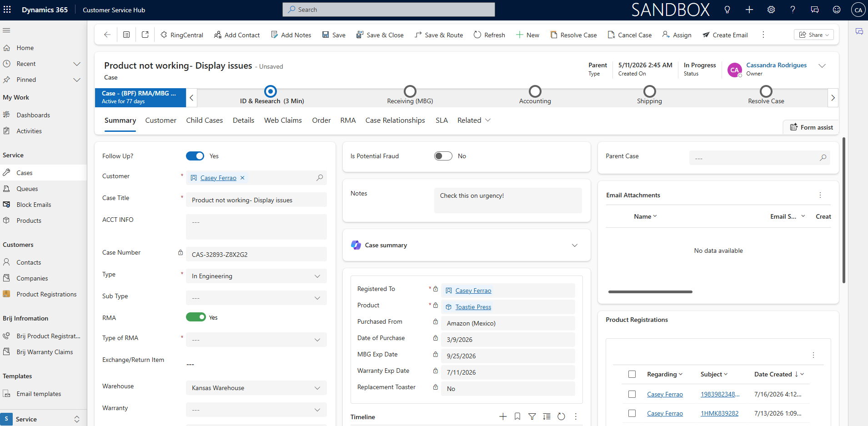
Task: Switch to the Customer tab
Action: 161,120
